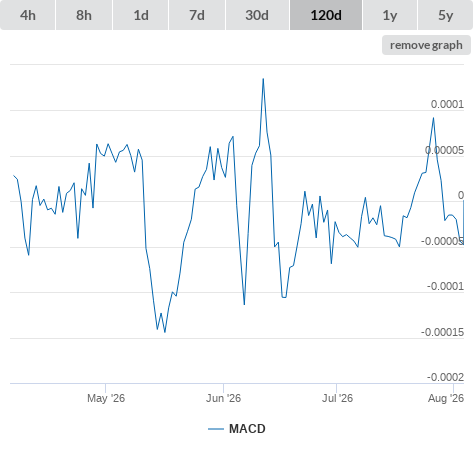Switch chart to 30d range
This screenshot has width=474, height=455.
(257, 15)
